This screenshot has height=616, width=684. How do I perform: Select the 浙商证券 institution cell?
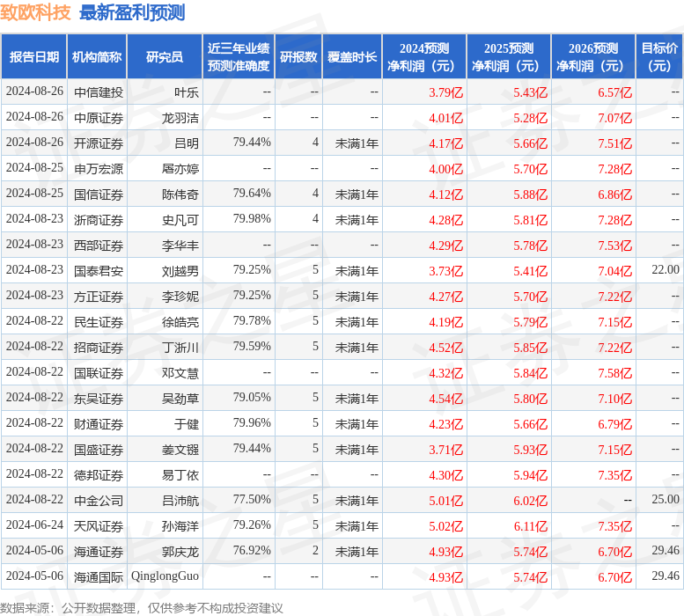pyautogui.click(x=99, y=220)
